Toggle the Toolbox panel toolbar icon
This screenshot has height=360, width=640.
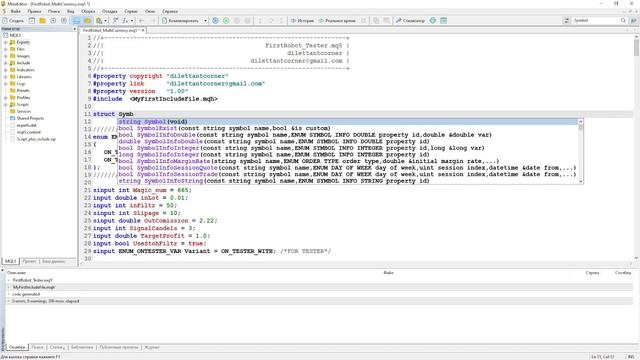pos(87,20)
